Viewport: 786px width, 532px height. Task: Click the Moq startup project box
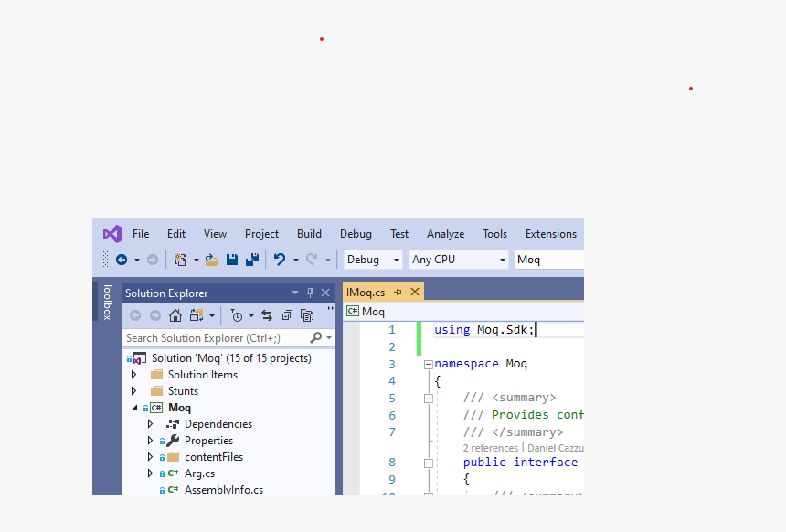click(549, 260)
